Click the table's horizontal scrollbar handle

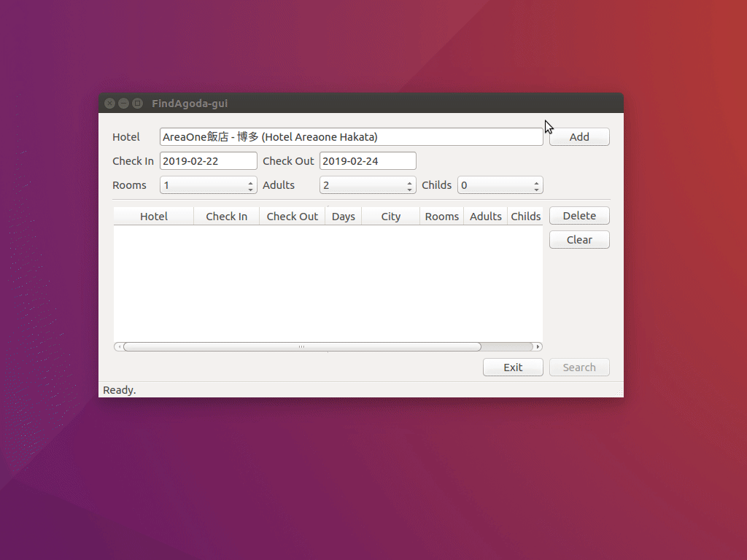(x=301, y=347)
